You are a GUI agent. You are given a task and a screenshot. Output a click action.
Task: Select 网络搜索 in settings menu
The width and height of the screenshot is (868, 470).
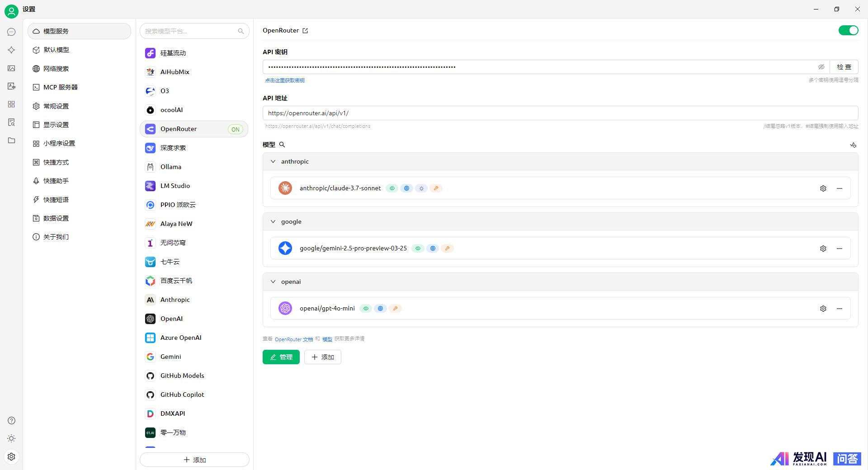[x=79, y=69]
